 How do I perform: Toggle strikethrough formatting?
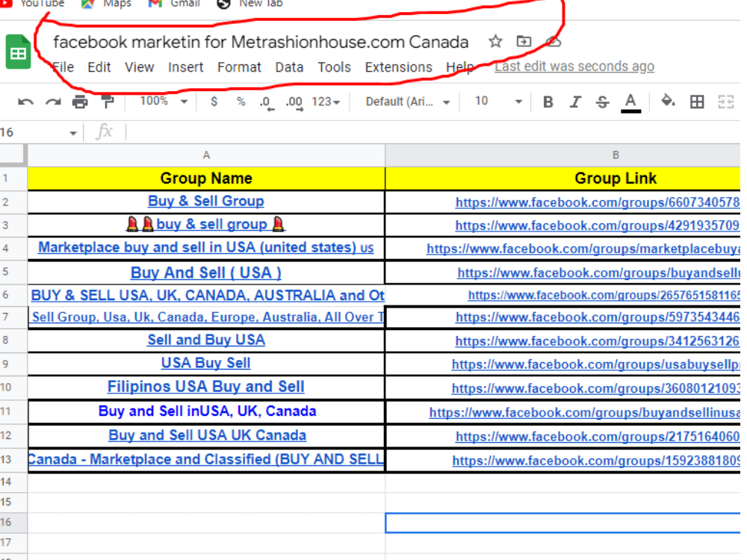(602, 102)
